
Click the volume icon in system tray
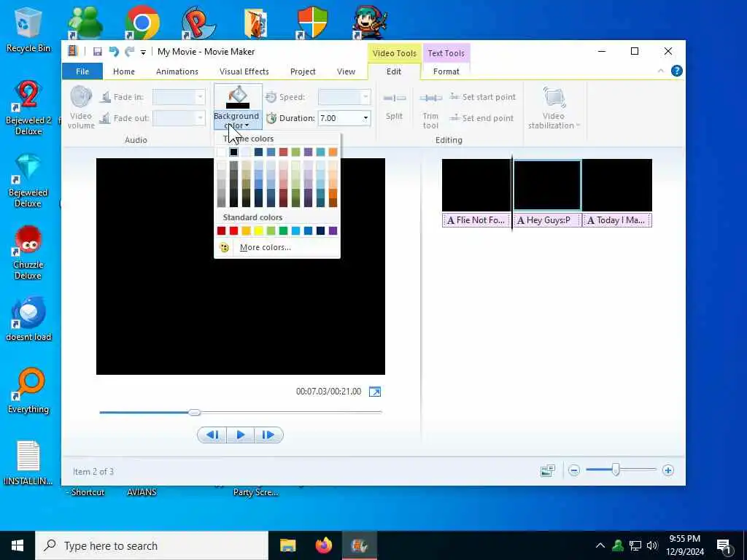click(x=652, y=545)
